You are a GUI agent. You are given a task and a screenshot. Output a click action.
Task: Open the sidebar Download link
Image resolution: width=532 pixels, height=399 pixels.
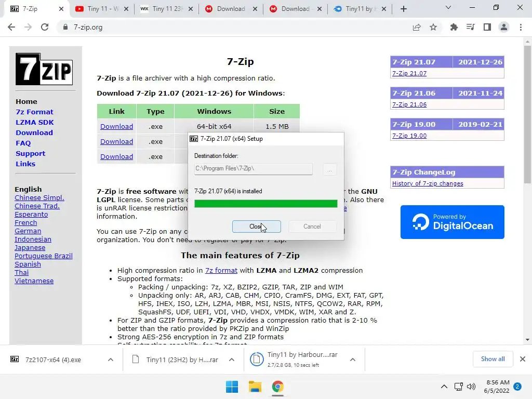[x=34, y=132]
